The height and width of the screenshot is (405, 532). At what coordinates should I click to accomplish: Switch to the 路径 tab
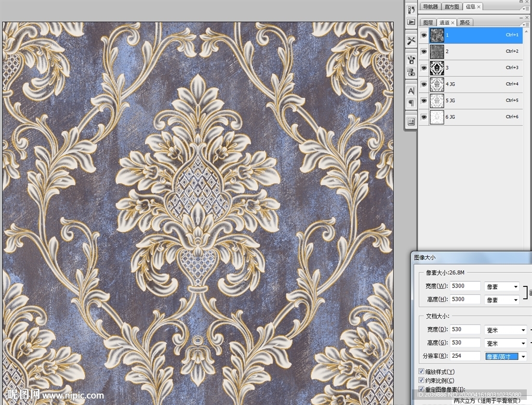point(465,22)
